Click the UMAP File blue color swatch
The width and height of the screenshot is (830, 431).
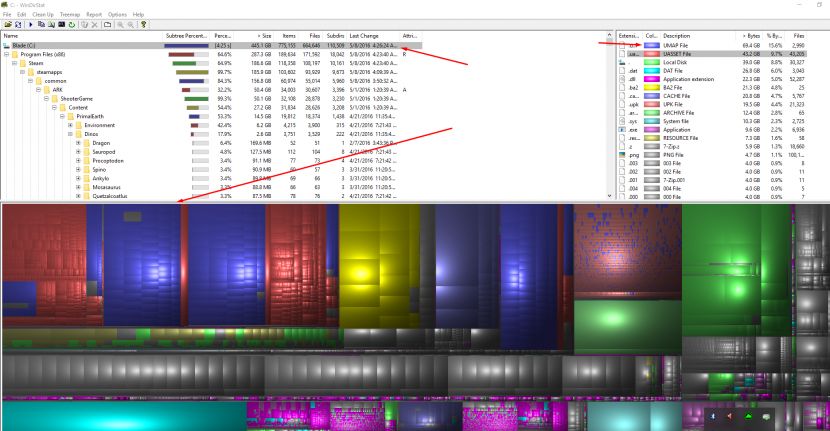652,46
